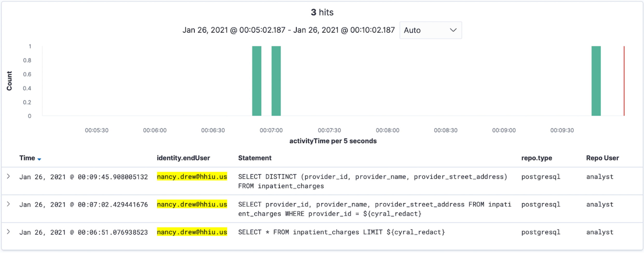Image resolution: width=644 pixels, height=254 pixels.
Task: Click the Repo User column header
Action: point(602,158)
